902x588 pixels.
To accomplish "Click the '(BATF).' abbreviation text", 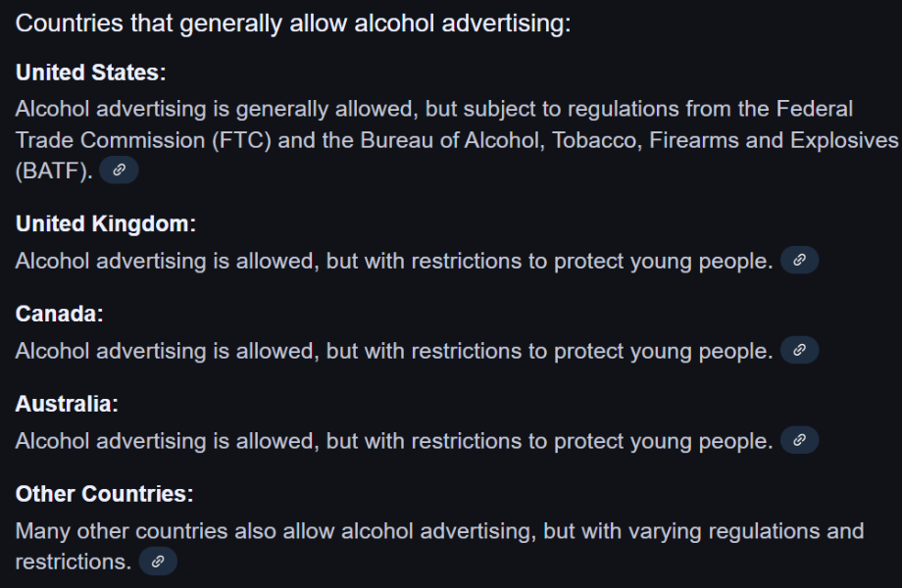I will pyautogui.click(x=54, y=171).
